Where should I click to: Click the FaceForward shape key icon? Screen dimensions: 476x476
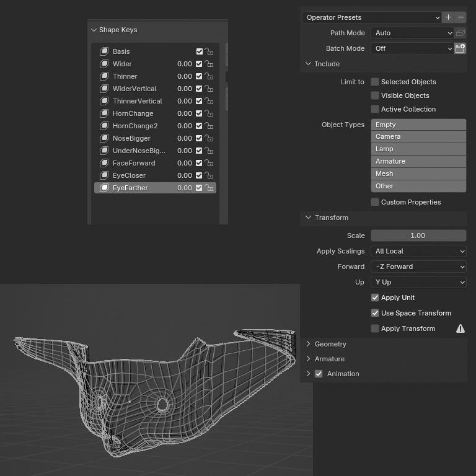pos(104,163)
